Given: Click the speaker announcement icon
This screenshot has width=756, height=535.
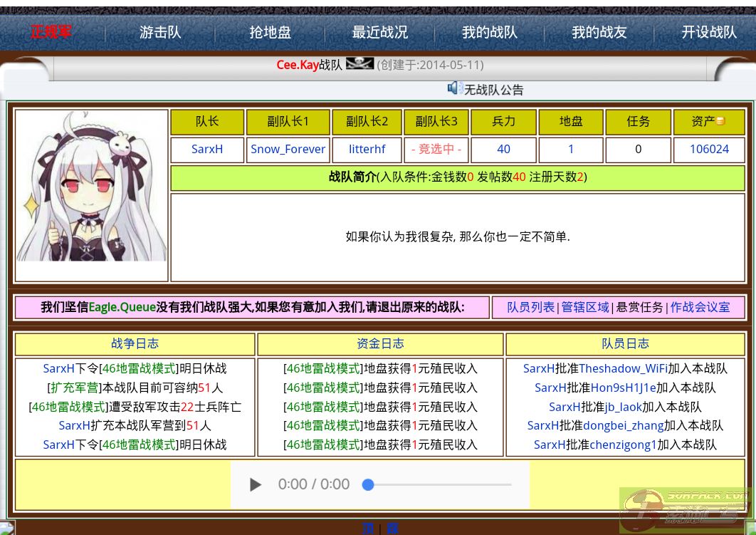Looking at the screenshot, I should pyautogui.click(x=455, y=88).
